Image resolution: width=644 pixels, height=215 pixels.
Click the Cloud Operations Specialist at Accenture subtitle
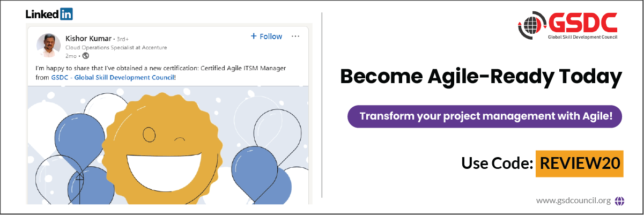click(x=116, y=47)
